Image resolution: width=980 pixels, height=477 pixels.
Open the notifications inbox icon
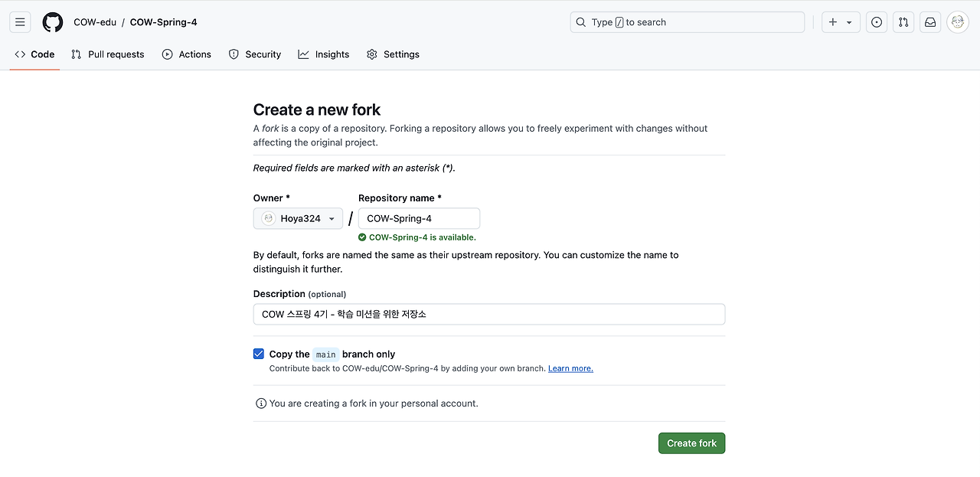coord(930,22)
